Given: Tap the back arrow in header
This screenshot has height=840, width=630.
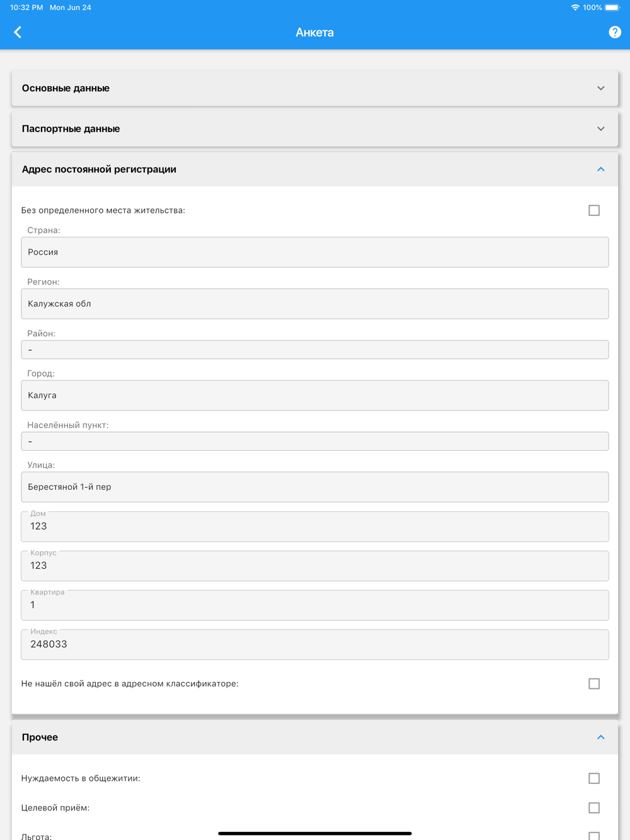Looking at the screenshot, I should click(18, 32).
